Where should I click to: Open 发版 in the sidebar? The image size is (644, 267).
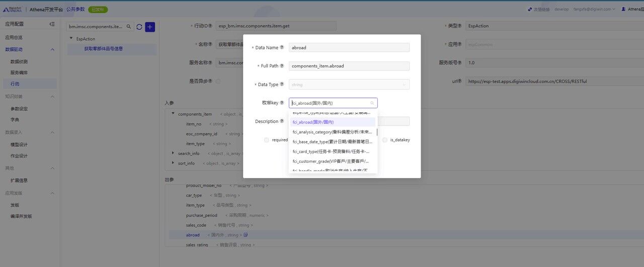(15, 205)
